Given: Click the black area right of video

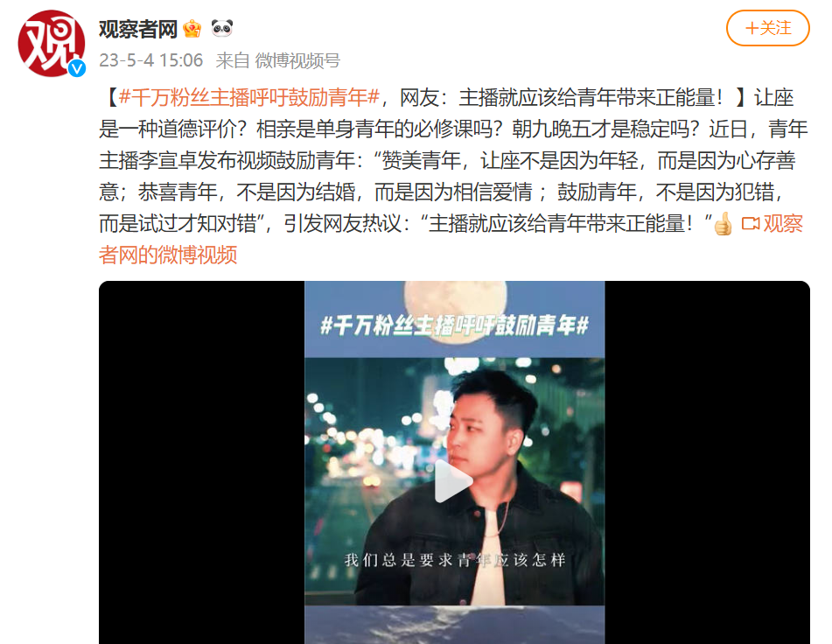Looking at the screenshot, I should 707,462.
